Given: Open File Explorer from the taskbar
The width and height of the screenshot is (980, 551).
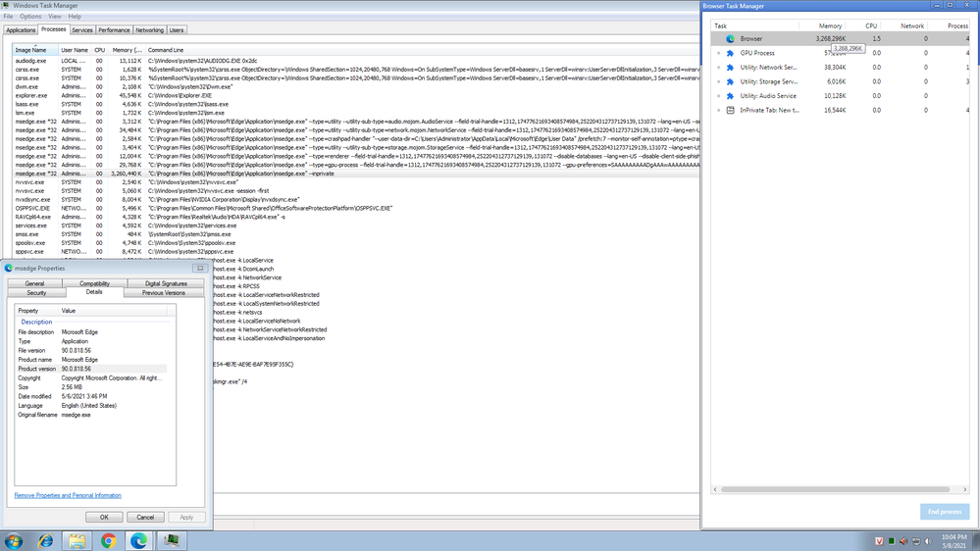Looking at the screenshot, I should [77, 541].
